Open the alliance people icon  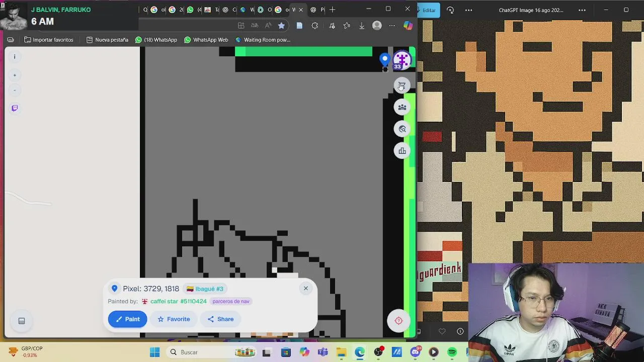pos(402,107)
